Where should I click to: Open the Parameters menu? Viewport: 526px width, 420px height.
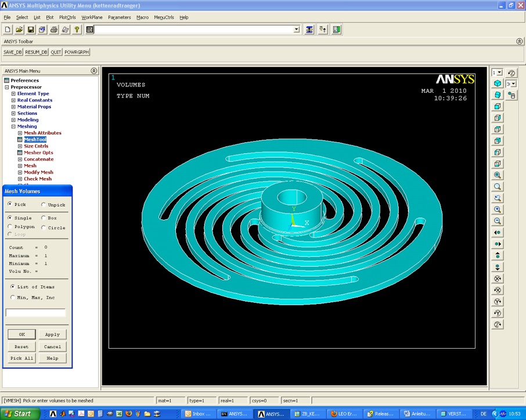point(120,17)
